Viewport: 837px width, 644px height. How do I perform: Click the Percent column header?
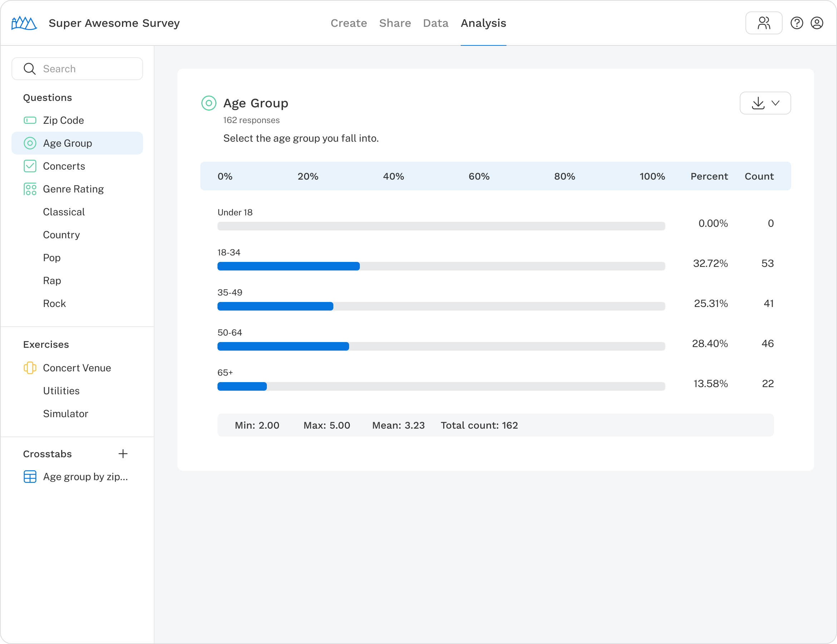coord(709,176)
